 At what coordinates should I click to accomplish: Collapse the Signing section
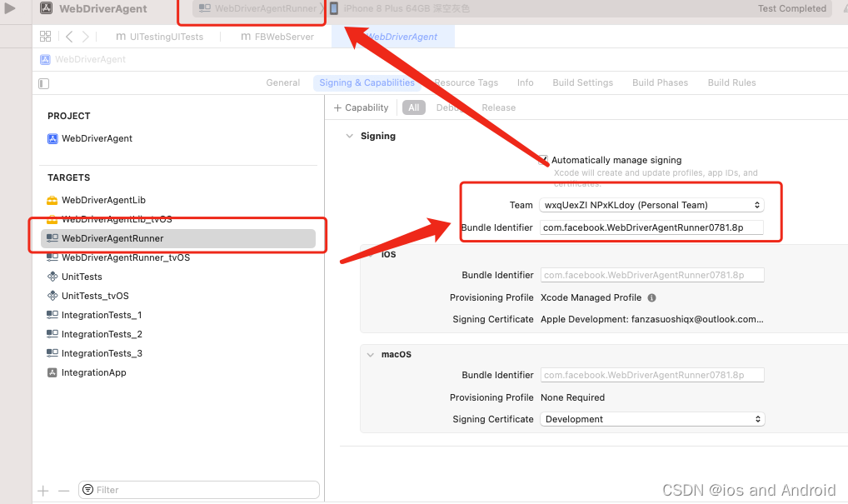tap(349, 136)
